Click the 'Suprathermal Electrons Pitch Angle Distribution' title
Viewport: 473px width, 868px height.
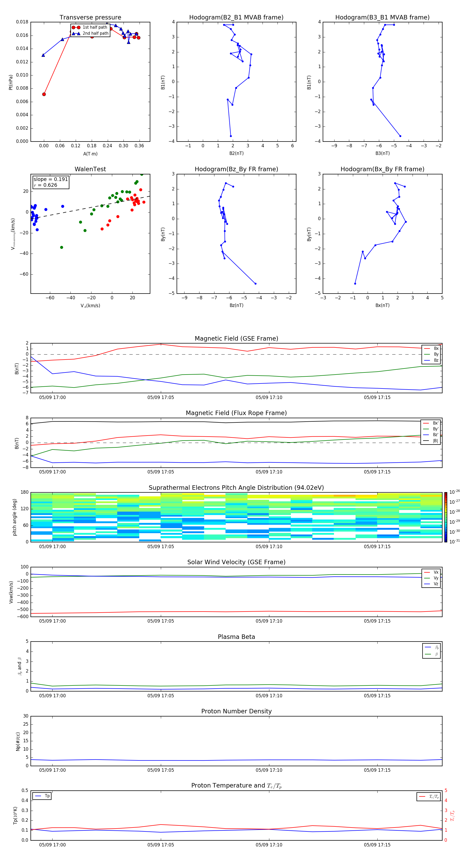click(x=236, y=488)
